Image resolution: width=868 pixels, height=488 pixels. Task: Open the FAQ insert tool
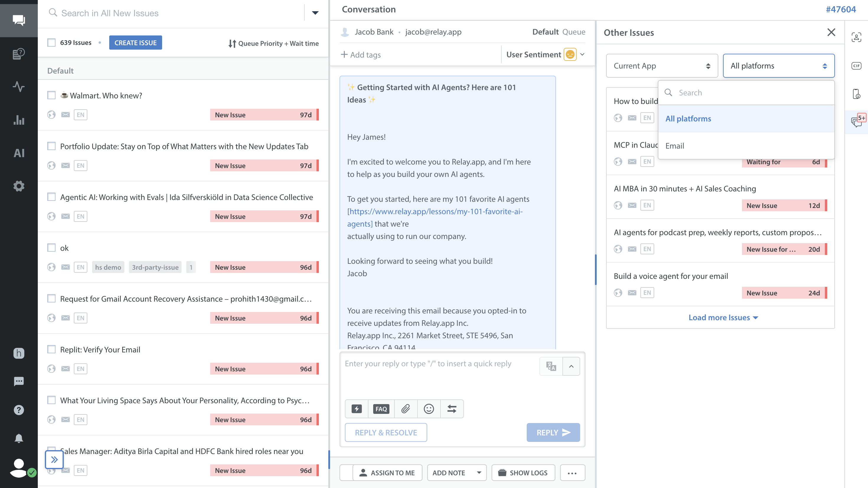click(x=381, y=409)
